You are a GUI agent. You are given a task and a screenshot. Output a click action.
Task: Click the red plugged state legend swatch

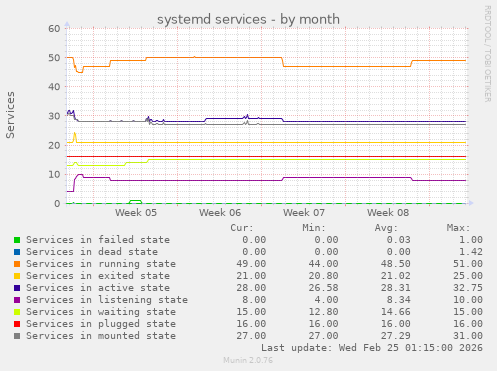[17, 324]
